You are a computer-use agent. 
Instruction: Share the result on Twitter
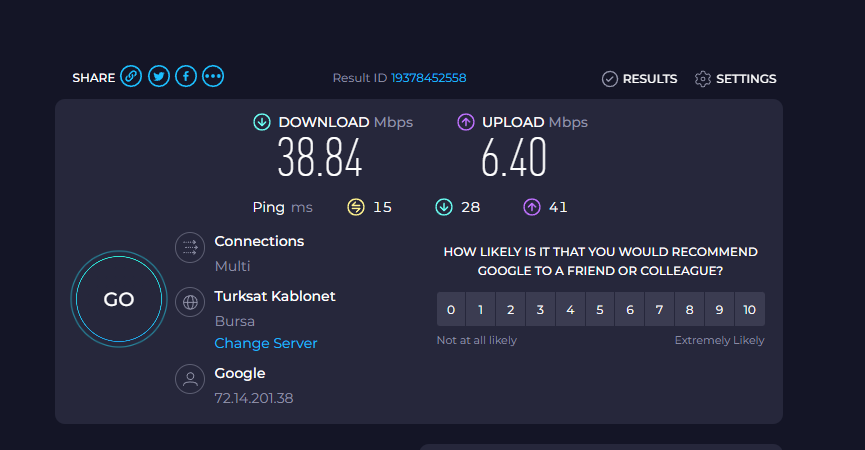pos(159,76)
